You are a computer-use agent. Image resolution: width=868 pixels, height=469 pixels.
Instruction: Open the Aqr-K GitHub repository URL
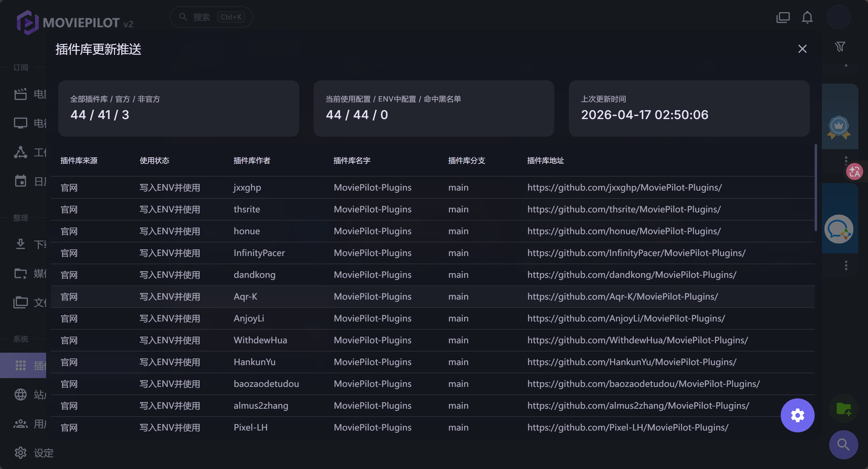[623, 296]
